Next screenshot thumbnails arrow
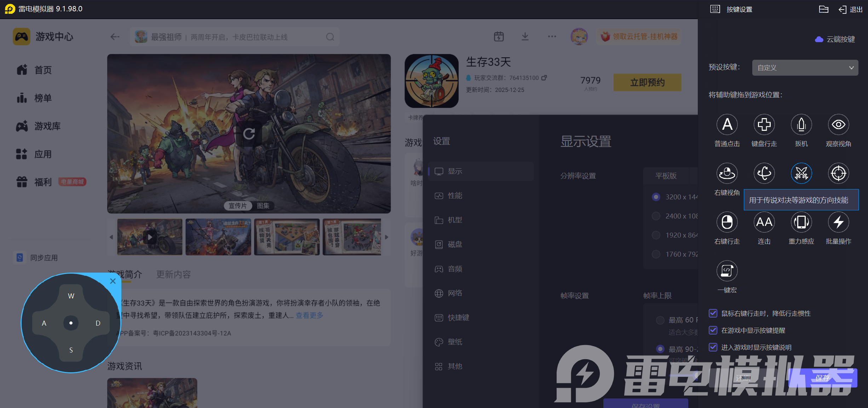This screenshot has height=408, width=868. click(x=386, y=237)
